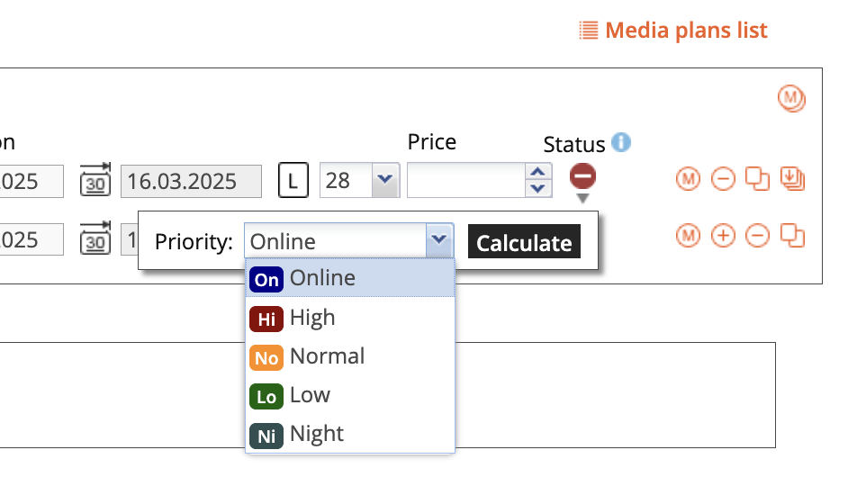
Task: Increase Price using the up stepper arrow
Action: (x=537, y=172)
